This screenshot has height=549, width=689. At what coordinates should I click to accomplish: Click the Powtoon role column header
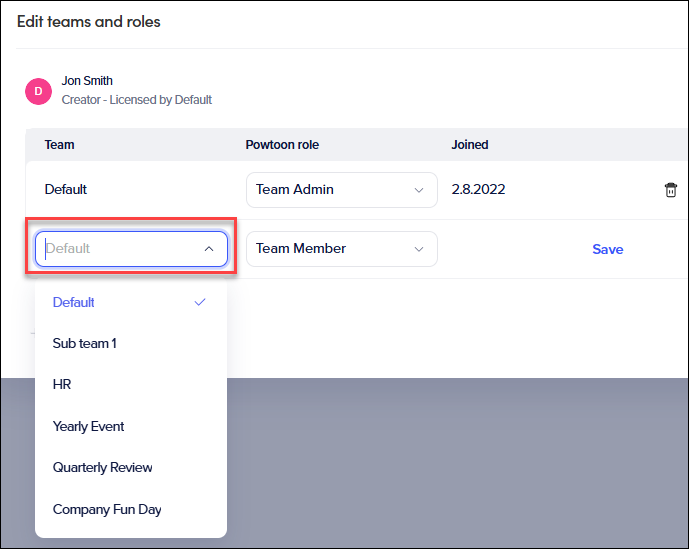(282, 145)
